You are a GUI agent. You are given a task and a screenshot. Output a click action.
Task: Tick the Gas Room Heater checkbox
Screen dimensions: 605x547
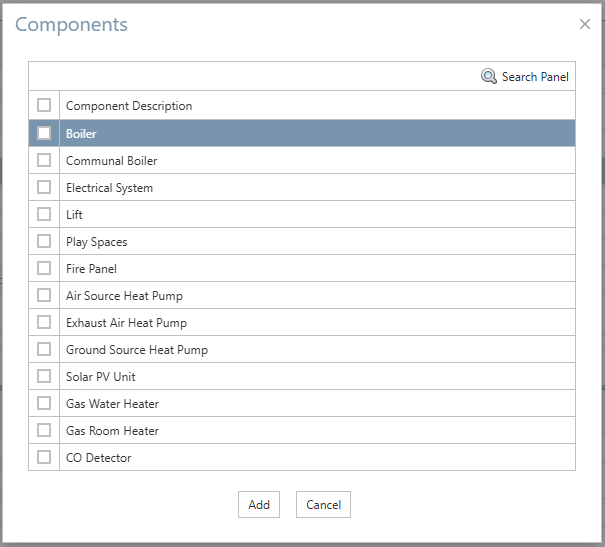44,430
